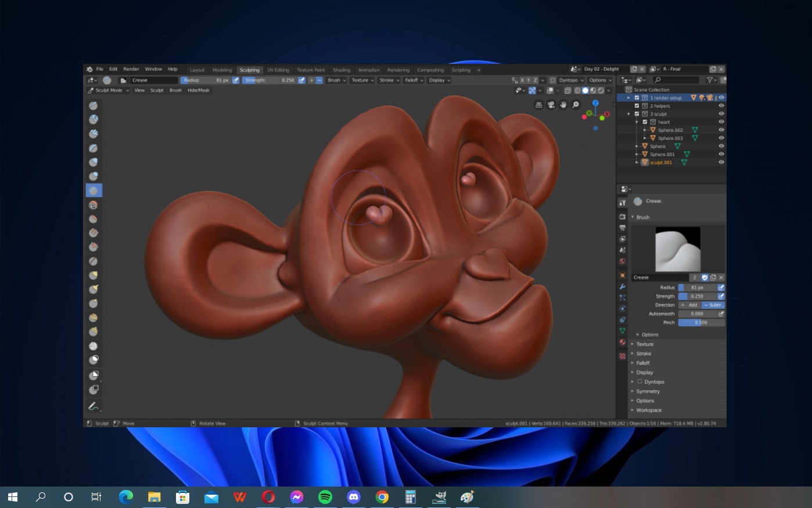Screen dimensions: 812x508
Task: Set brush direction to Add in properties
Action: click(x=689, y=305)
